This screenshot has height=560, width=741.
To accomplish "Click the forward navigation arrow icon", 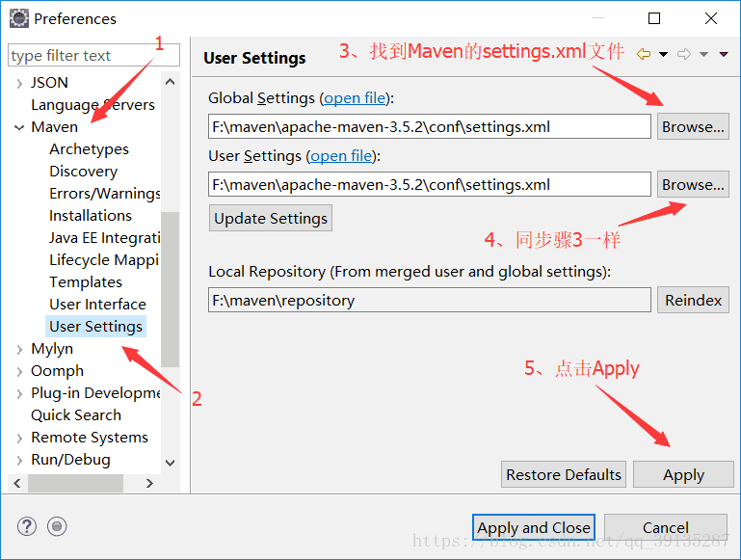I will (x=684, y=54).
